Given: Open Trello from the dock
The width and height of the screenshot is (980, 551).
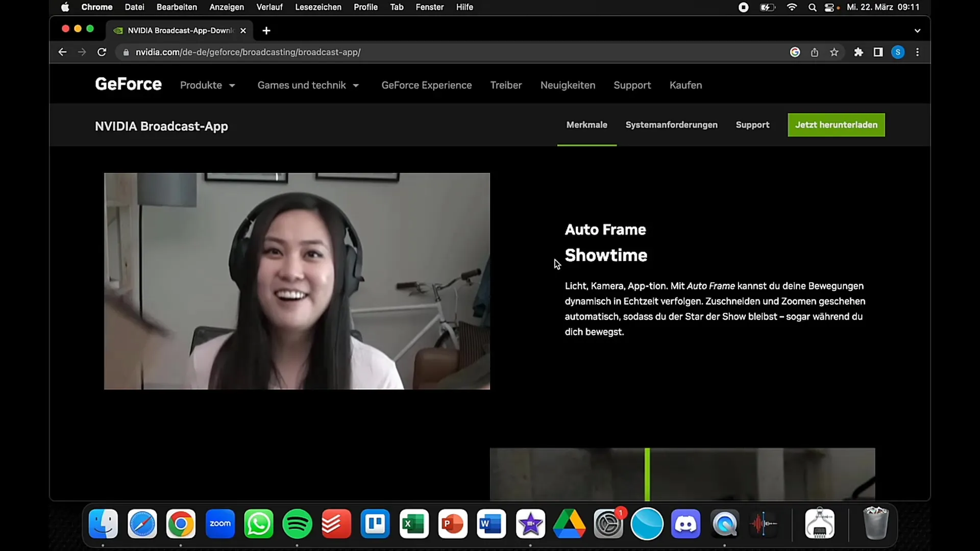Looking at the screenshot, I should [x=375, y=523].
